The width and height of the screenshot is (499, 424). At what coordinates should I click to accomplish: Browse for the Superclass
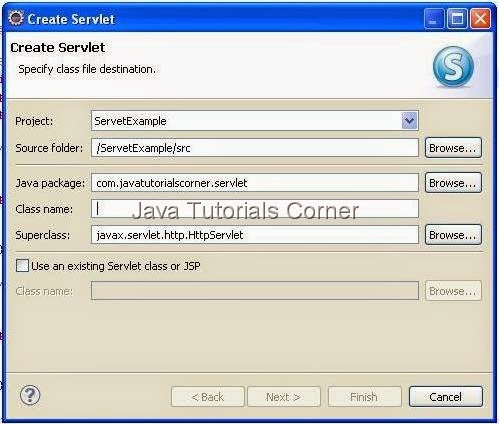pos(453,235)
